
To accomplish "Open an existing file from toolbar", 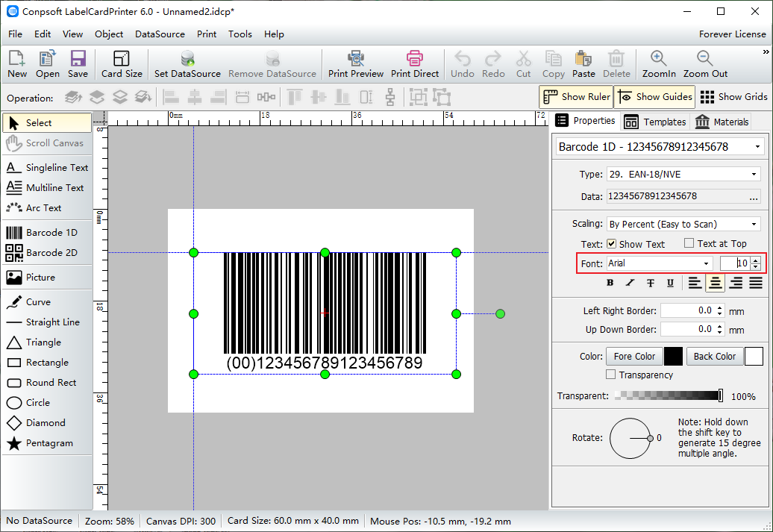I will pos(47,64).
